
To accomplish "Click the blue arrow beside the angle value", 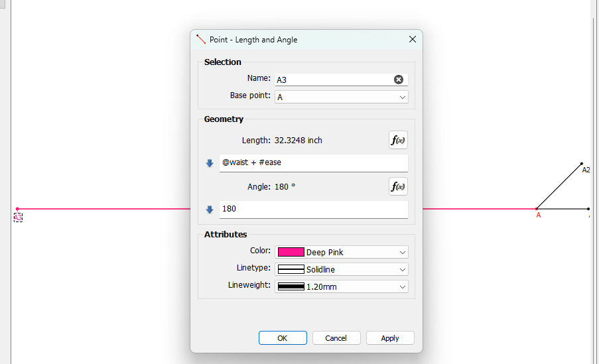I will (210, 210).
